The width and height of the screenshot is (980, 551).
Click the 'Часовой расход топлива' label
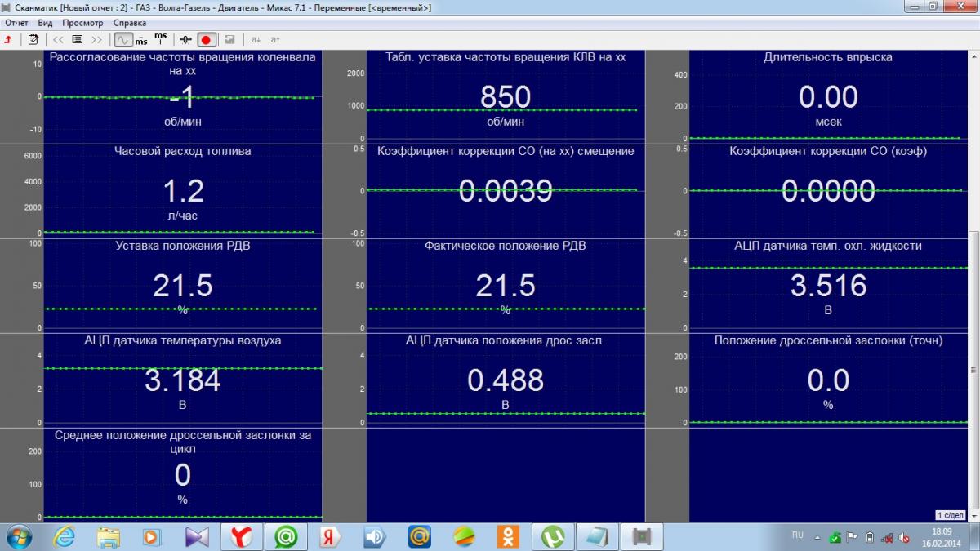click(183, 151)
